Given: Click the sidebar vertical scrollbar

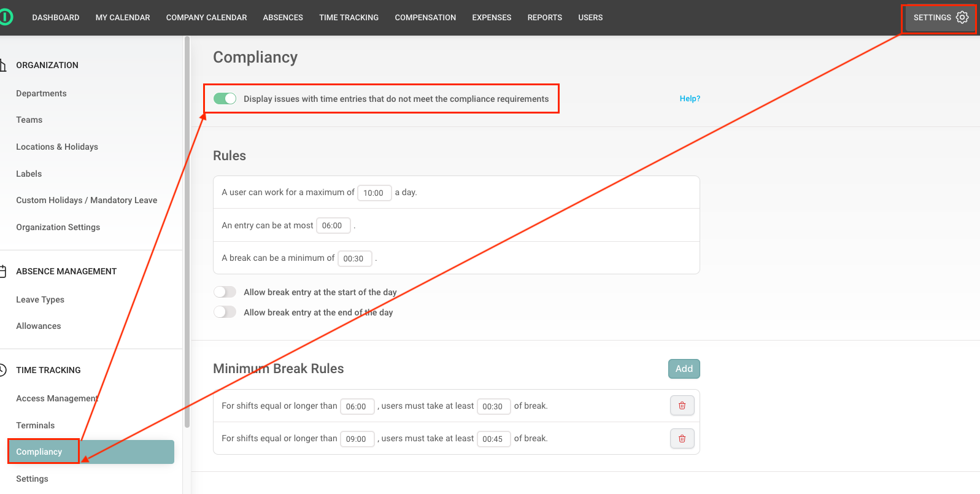Looking at the screenshot, I should (187, 233).
